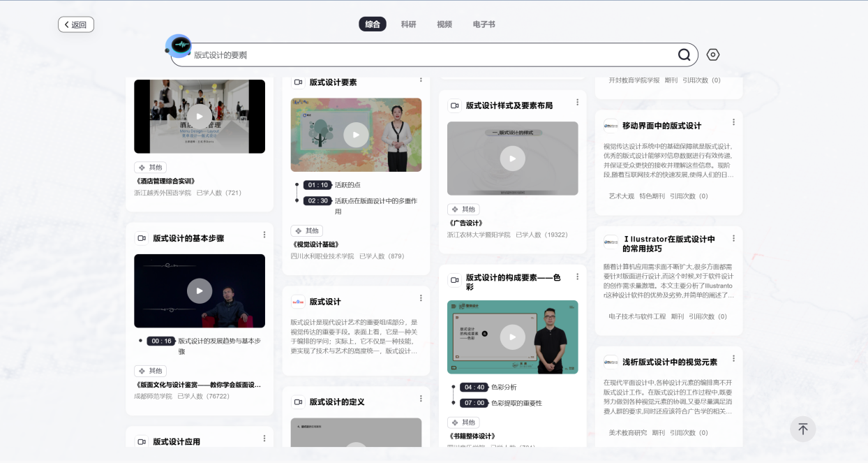
Task: Focus the search box containing 版式设计的要素
Action: tap(435, 55)
